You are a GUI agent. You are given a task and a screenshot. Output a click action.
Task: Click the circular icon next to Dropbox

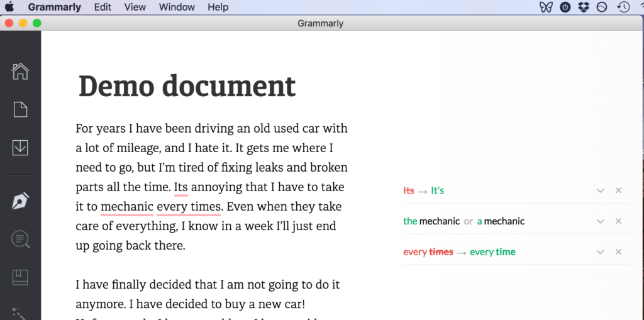pos(602,7)
